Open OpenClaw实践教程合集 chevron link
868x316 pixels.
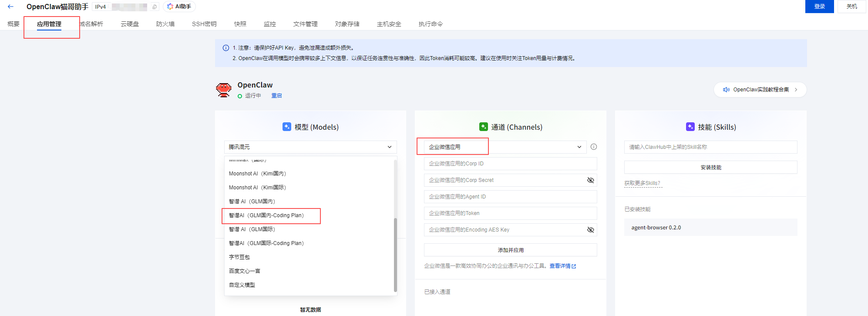pos(796,90)
